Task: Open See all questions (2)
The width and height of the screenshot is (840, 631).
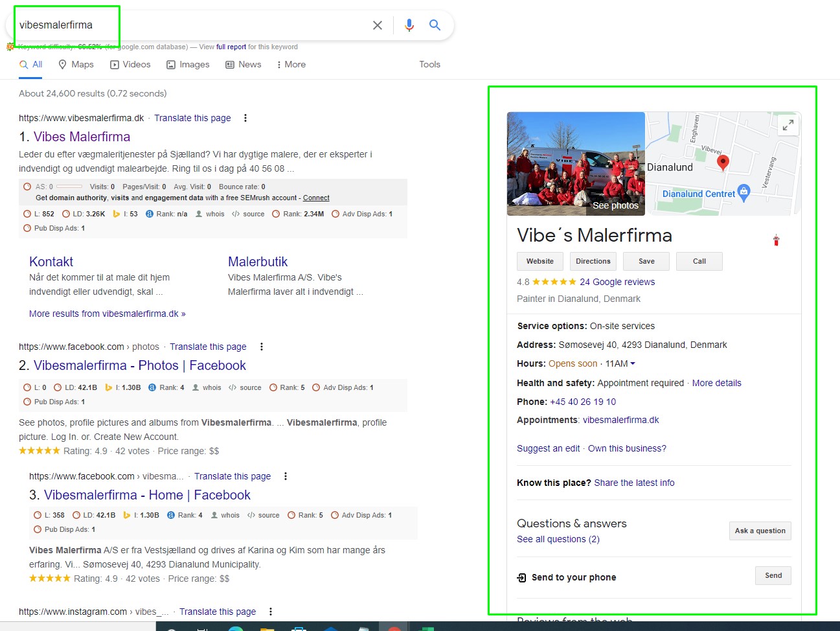Action: point(558,539)
